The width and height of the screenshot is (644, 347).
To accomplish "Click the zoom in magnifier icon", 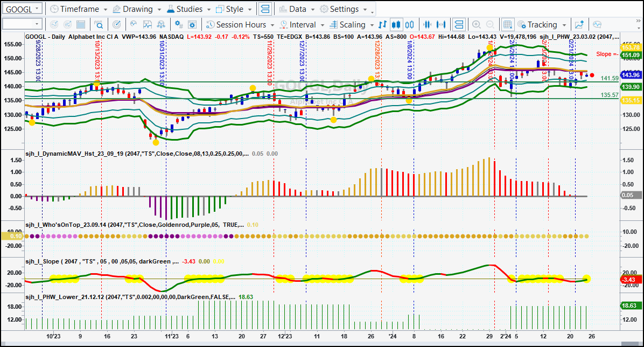I will [x=477, y=25].
